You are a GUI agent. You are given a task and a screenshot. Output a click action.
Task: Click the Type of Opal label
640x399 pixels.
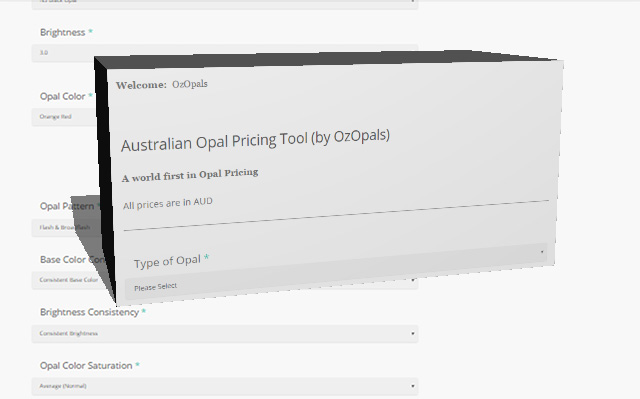pyautogui.click(x=167, y=262)
